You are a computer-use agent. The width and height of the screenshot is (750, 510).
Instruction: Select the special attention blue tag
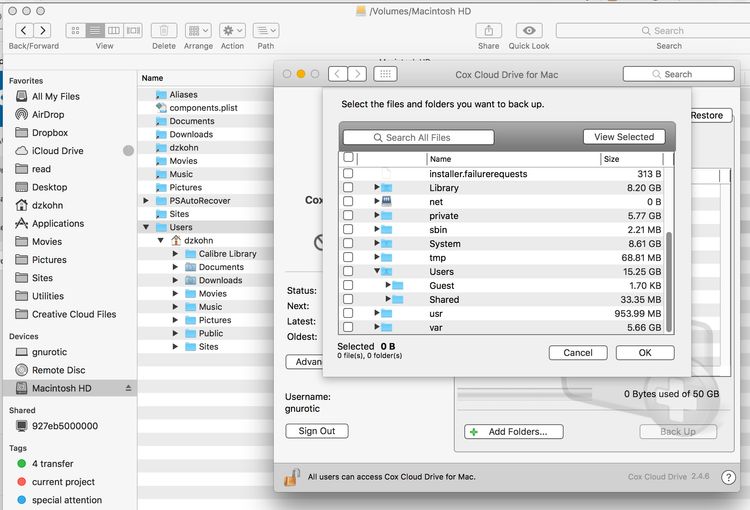click(x=66, y=500)
